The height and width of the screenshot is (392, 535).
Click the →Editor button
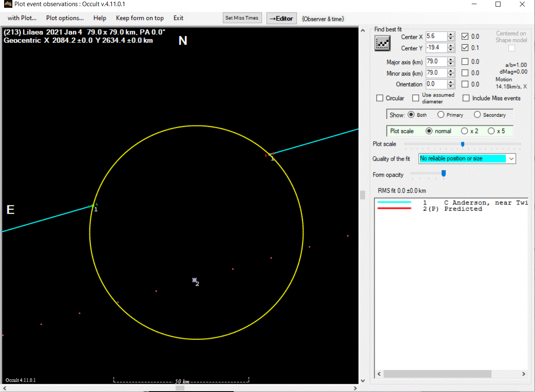(281, 18)
